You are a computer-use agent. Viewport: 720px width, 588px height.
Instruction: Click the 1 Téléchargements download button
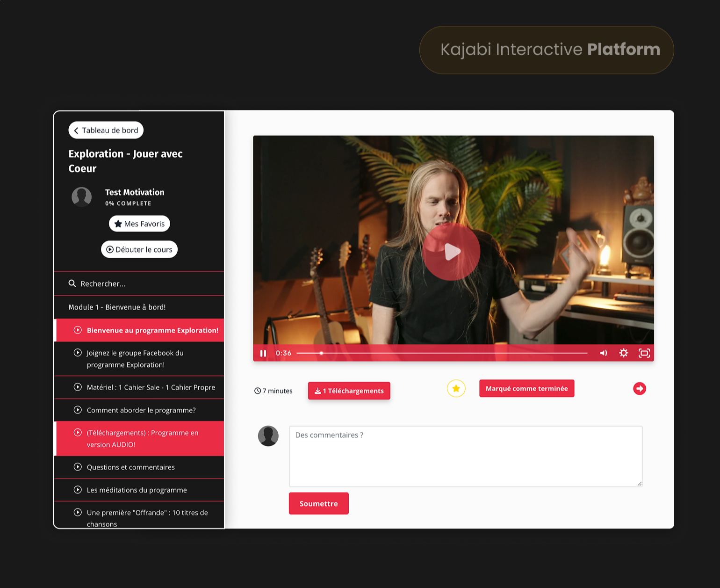click(x=349, y=391)
